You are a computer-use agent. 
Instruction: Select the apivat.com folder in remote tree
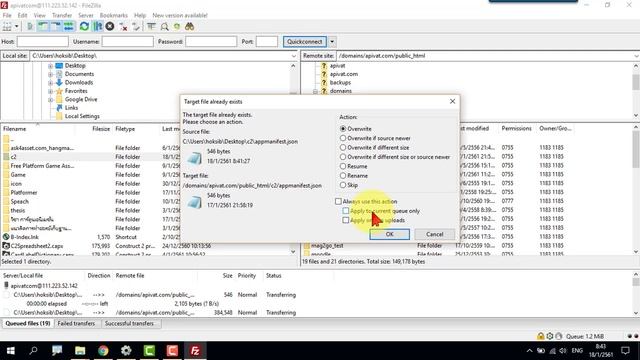[344, 74]
